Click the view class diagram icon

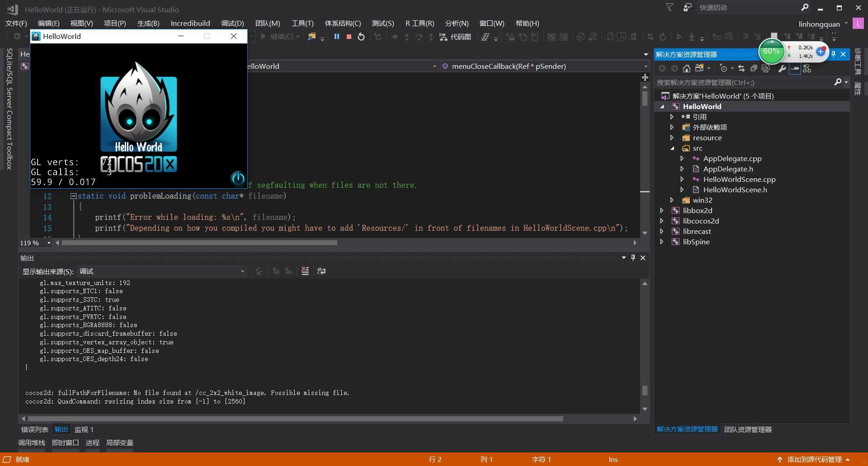pos(807,68)
